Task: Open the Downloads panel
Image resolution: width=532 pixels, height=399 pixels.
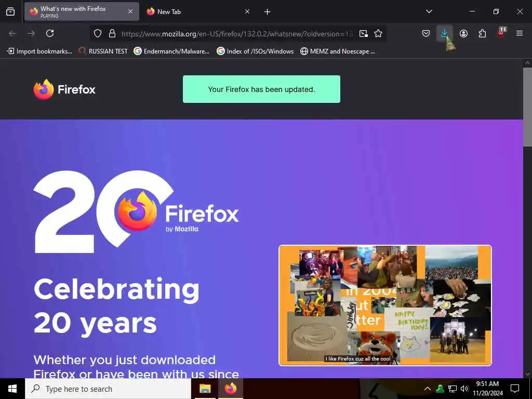Action: [445, 33]
